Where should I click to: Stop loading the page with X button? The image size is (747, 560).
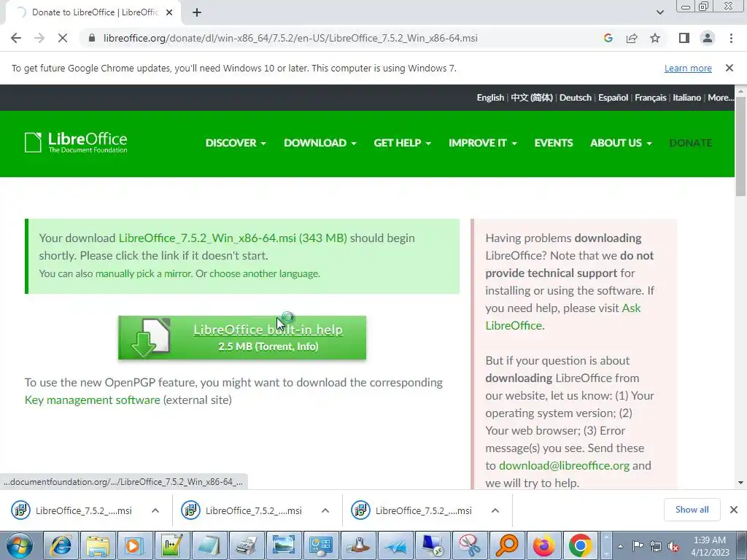pyautogui.click(x=63, y=38)
